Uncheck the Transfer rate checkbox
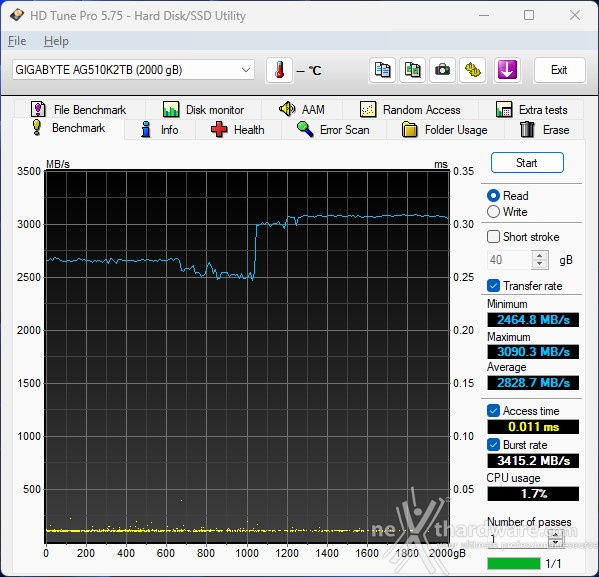Screen dimensions: 599x577 (493, 285)
